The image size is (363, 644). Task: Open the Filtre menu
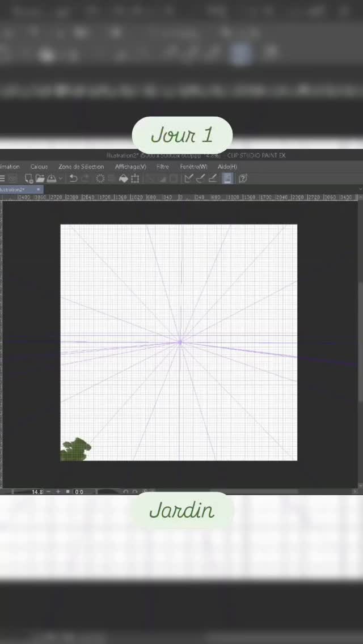coord(163,166)
